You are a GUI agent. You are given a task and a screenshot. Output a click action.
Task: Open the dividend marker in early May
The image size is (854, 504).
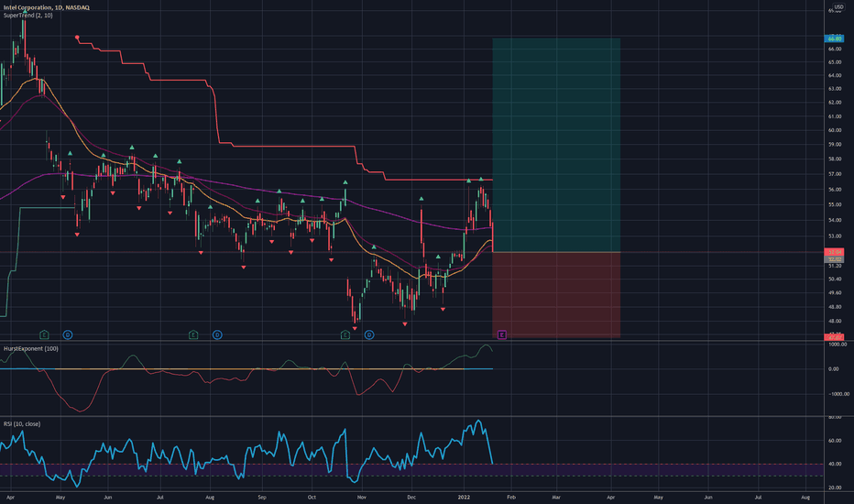pyautogui.click(x=68, y=334)
